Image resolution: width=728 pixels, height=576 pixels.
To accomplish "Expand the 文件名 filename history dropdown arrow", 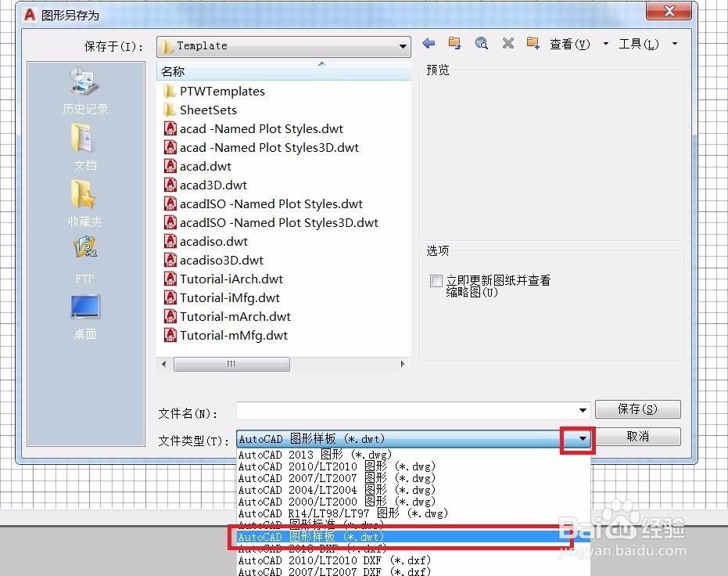I will click(583, 410).
